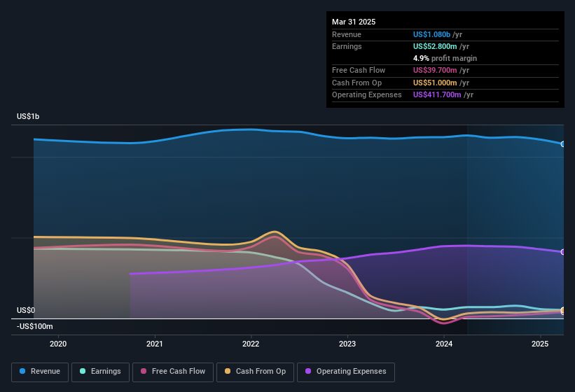Click the US$39.700m free cash flow value

pos(435,70)
